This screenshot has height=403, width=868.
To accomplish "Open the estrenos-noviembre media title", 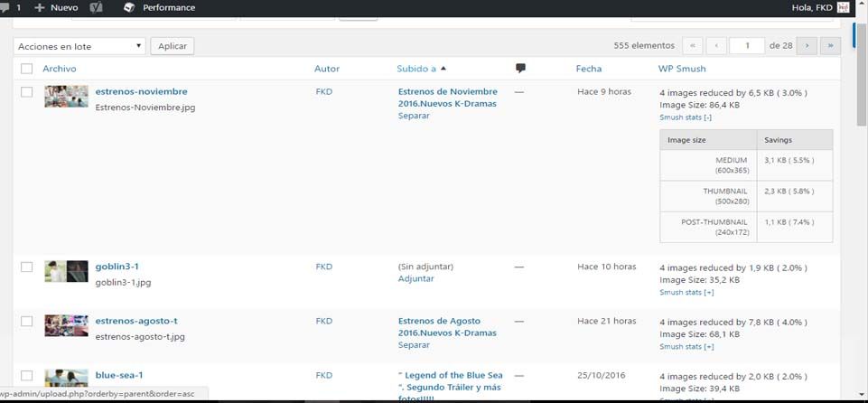I will 141,91.
